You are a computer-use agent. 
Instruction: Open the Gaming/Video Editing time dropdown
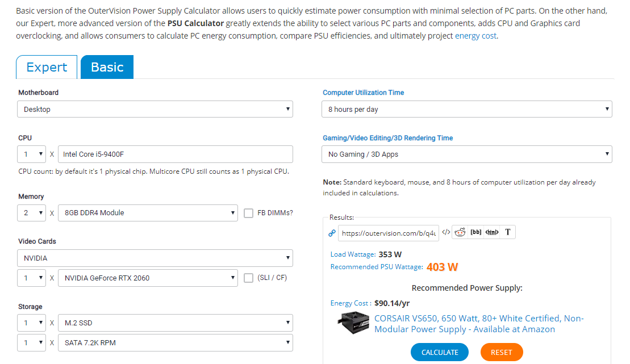click(467, 154)
